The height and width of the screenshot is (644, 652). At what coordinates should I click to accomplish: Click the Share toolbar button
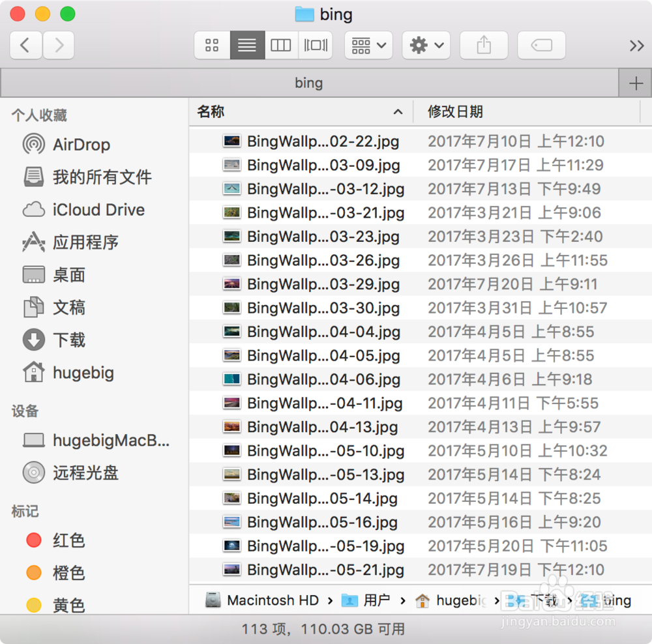[x=484, y=45]
